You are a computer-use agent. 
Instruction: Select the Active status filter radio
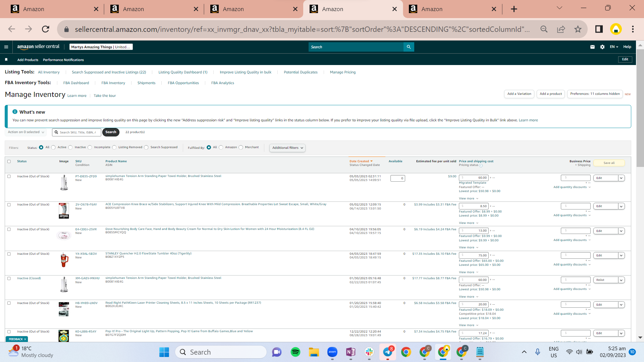(53, 147)
